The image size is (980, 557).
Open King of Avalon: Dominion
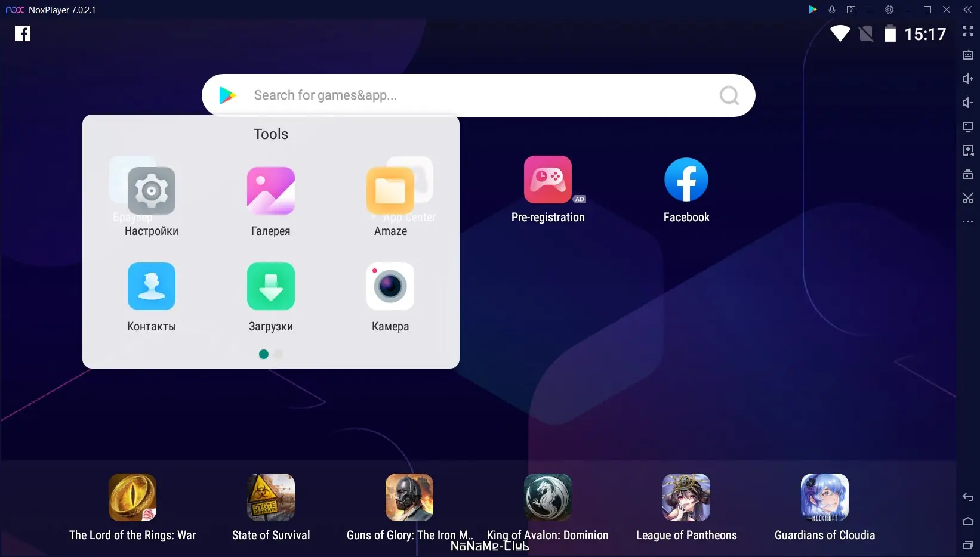(x=548, y=508)
